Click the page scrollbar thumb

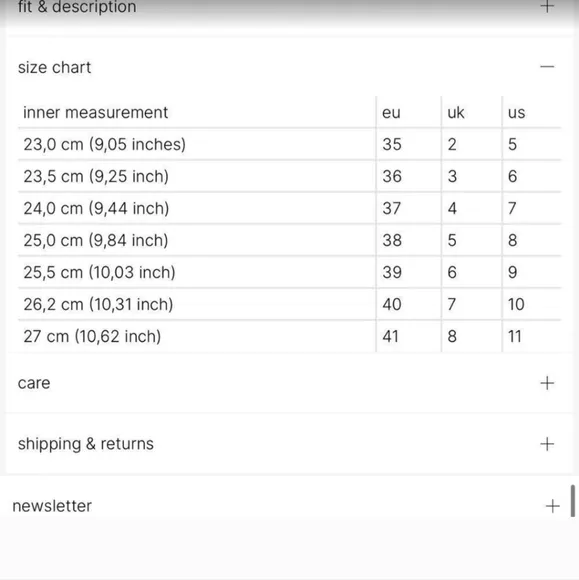pos(573,501)
